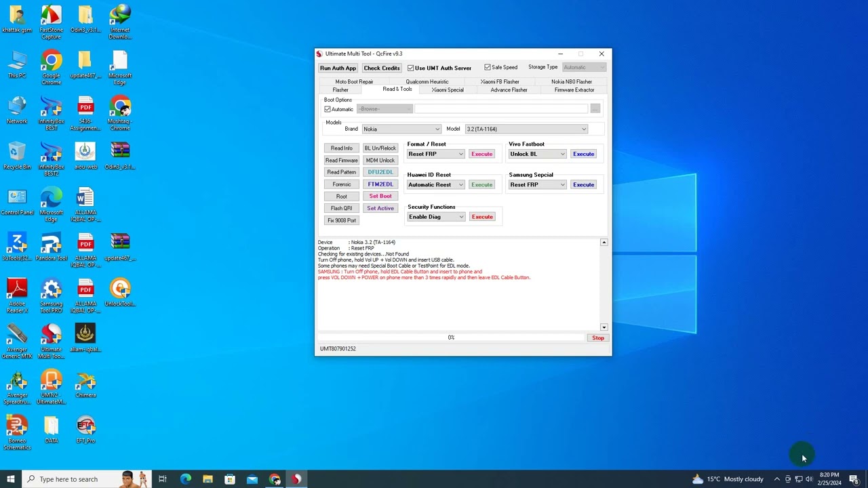Select the EFT Pro desktop shortcut
Viewport: 868px width, 488px height.
click(x=85, y=429)
